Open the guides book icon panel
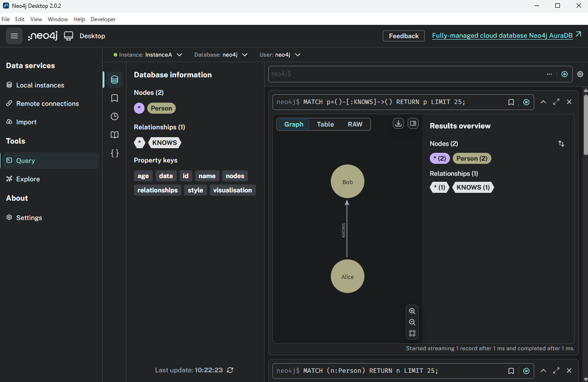This screenshot has width=588, height=382. pos(115,135)
